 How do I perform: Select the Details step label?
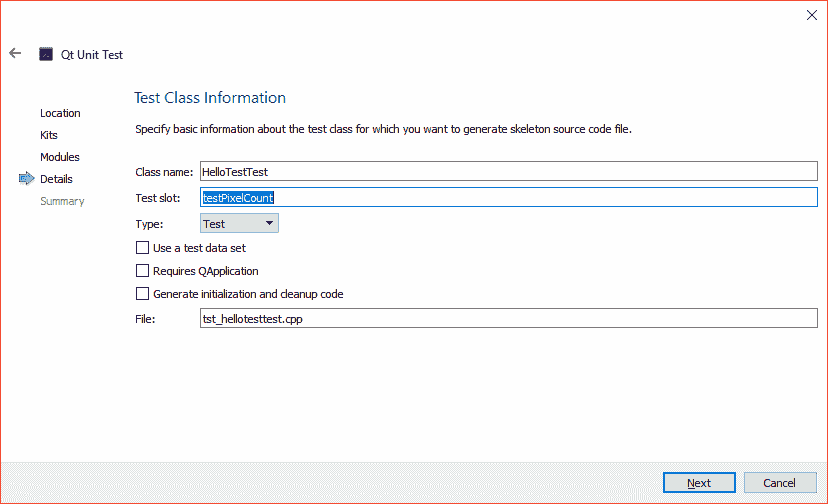[56, 179]
